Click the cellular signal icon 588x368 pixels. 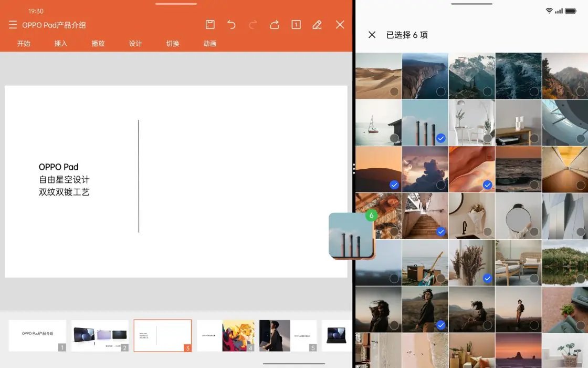559,11
